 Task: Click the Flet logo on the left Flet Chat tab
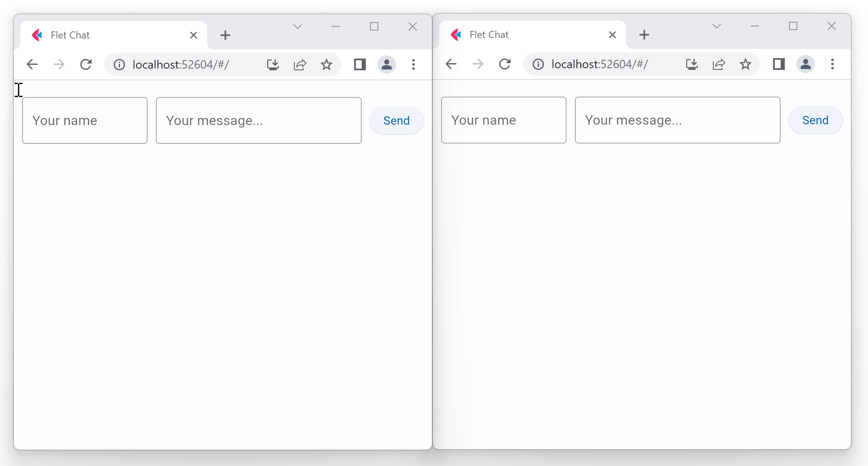point(37,35)
